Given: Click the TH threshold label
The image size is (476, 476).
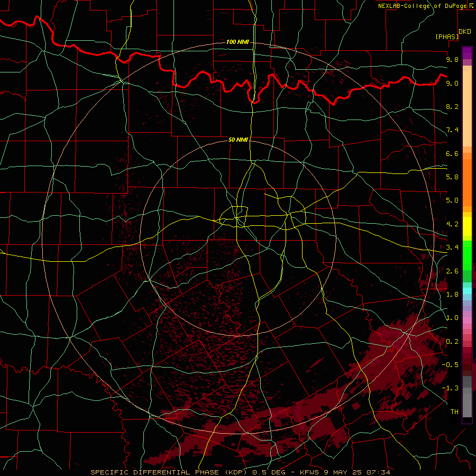Looking at the screenshot, I should (x=454, y=412).
